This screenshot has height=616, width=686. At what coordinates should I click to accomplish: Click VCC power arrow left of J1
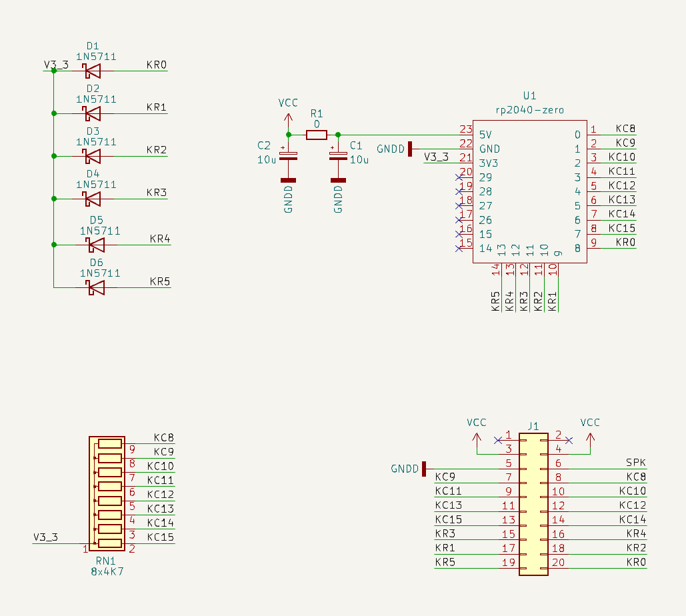(477, 440)
